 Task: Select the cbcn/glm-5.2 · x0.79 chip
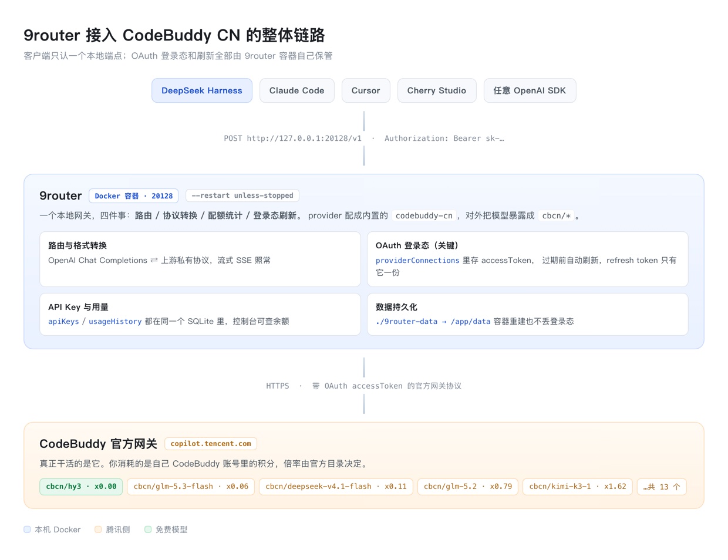click(x=468, y=487)
